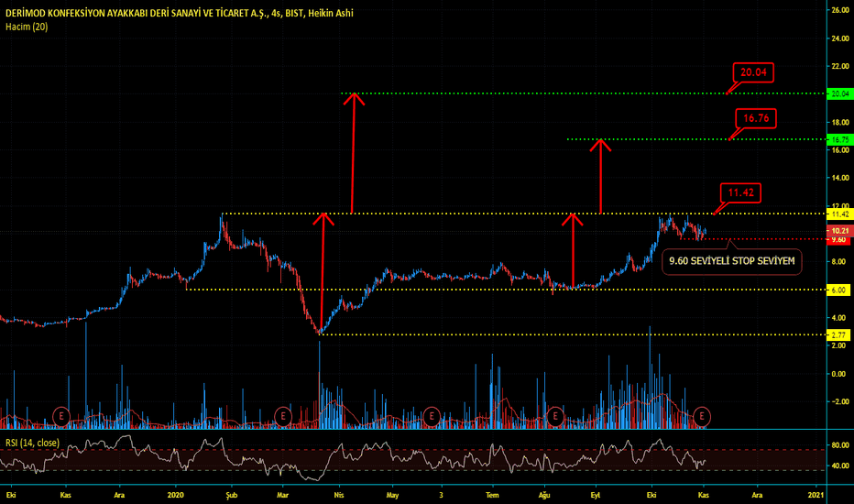Open the RSI (14, close) indicator label
Screen dimensions: 854x504
point(33,443)
